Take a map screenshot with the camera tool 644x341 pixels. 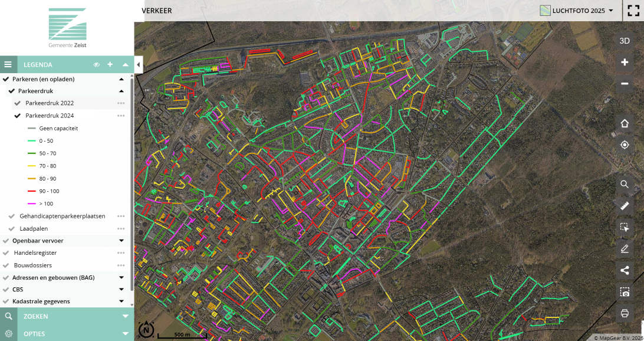[625, 292]
